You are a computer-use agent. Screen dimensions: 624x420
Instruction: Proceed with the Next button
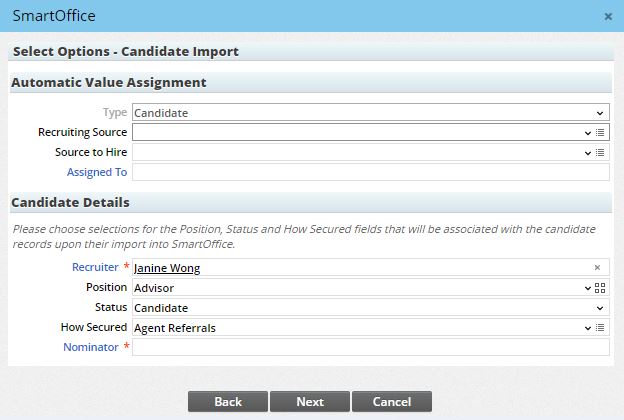pos(310,401)
